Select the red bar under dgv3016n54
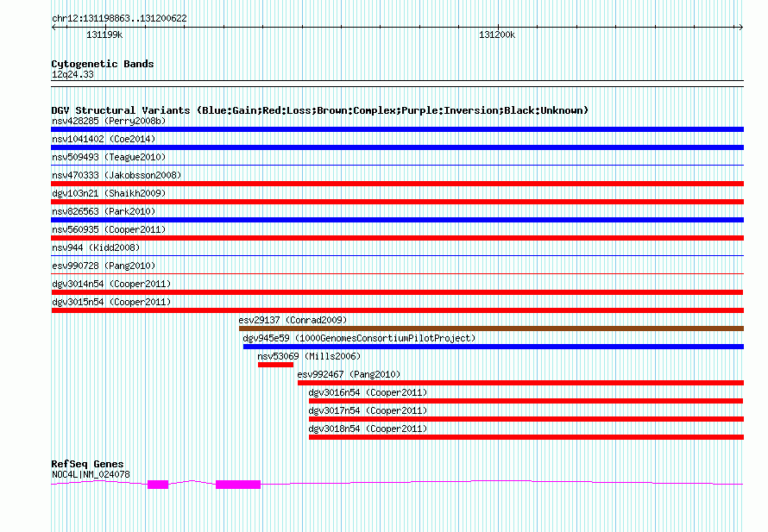This screenshot has height=532, width=768. coord(526,401)
